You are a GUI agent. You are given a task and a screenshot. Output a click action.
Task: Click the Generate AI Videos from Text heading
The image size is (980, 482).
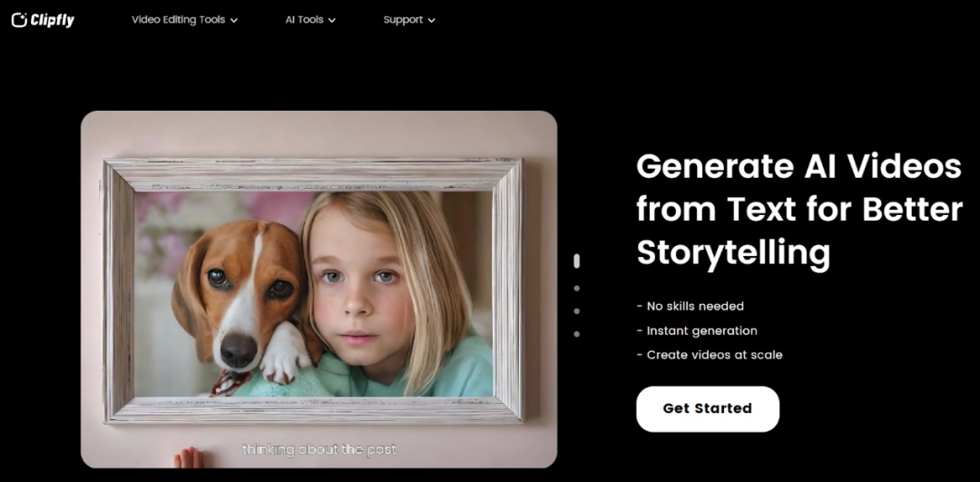(x=799, y=210)
